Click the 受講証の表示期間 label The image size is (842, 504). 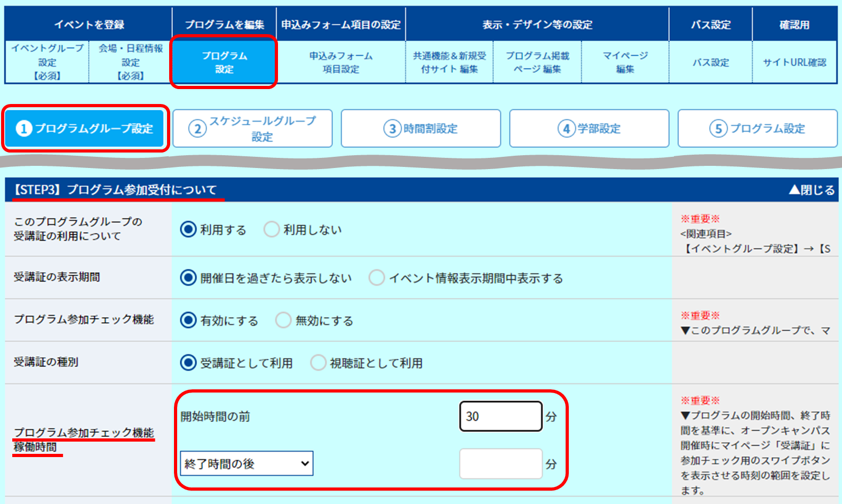pos(57,277)
